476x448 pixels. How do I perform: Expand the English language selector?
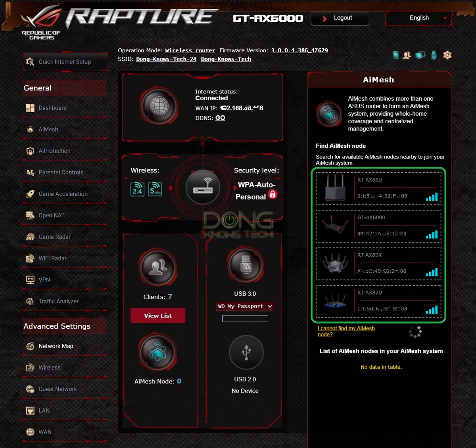(x=418, y=18)
